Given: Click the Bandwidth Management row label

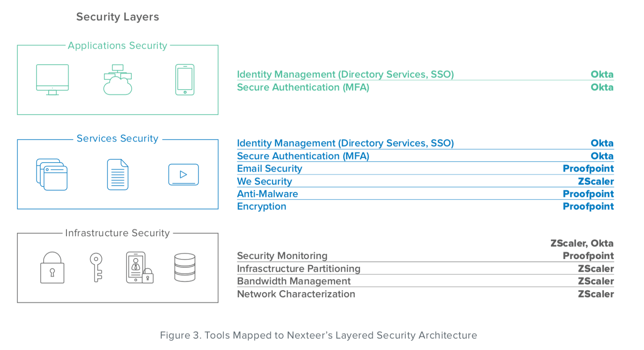Looking at the screenshot, I should [x=294, y=281].
